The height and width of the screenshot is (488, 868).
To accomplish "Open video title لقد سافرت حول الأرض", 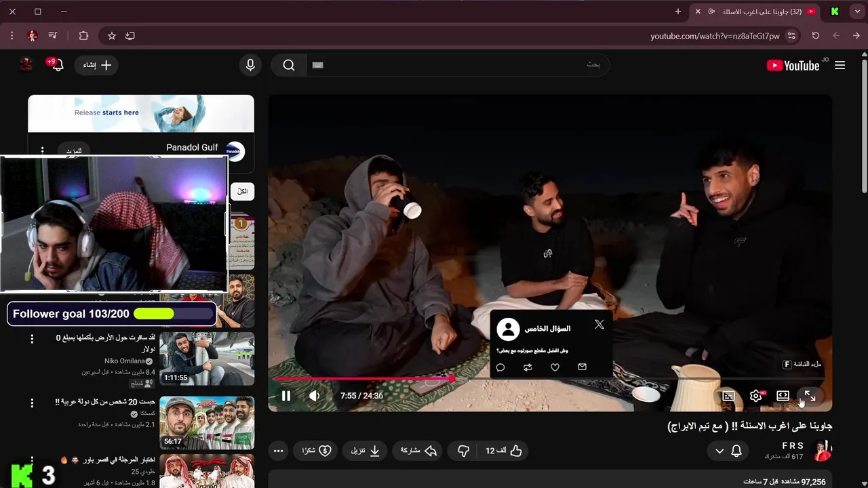I will (106, 343).
